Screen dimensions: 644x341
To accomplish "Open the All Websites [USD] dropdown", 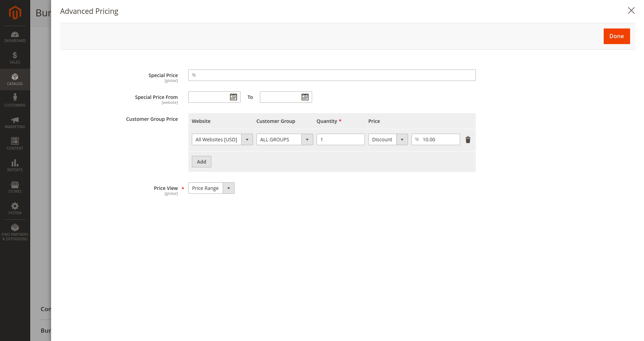I will [x=222, y=140].
